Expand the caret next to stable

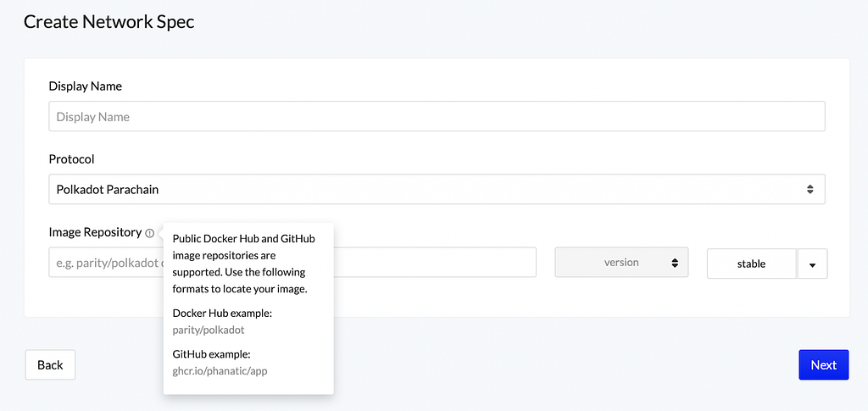[x=812, y=264]
